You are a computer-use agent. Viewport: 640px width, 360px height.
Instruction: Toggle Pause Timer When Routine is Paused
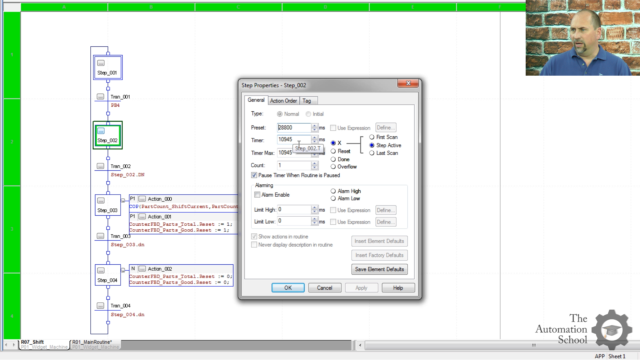point(254,175)
